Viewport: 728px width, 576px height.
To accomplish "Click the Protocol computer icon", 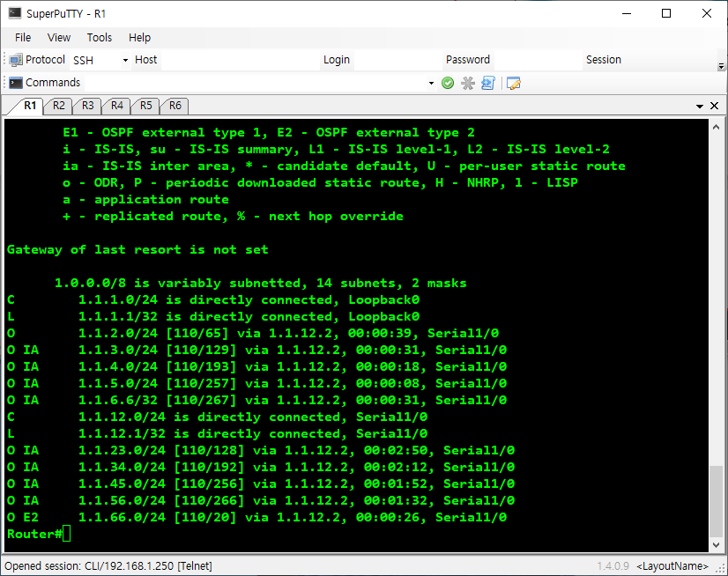I will 16,60.
